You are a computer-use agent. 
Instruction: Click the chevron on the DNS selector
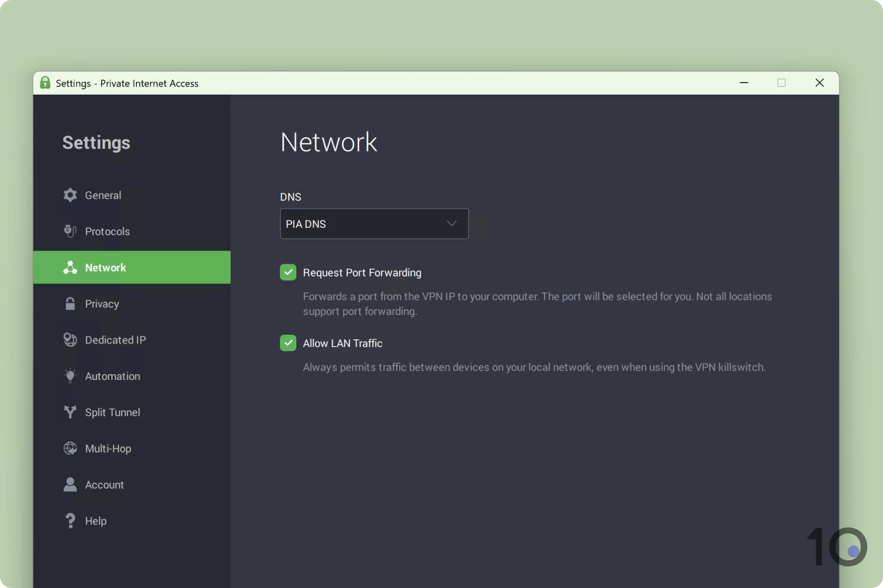point(451,223)
